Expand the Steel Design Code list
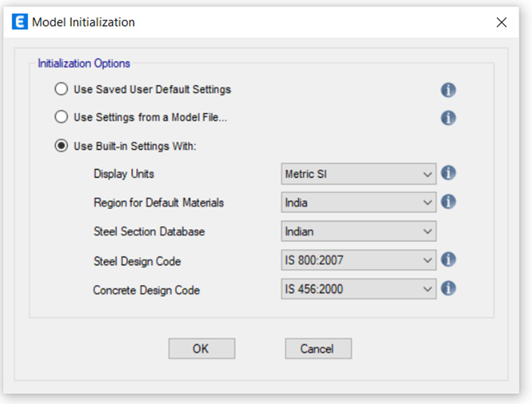532x404 pixels. [x=358, y=260]
